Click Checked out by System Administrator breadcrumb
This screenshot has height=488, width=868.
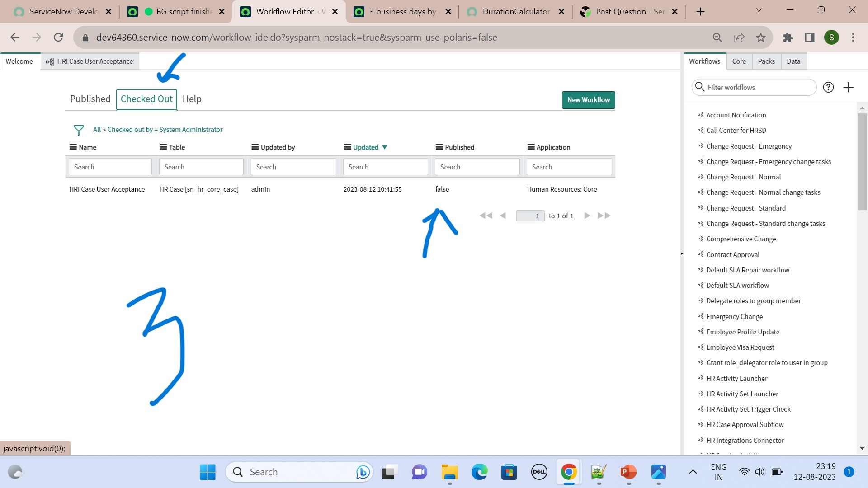[x=165, y=130]
